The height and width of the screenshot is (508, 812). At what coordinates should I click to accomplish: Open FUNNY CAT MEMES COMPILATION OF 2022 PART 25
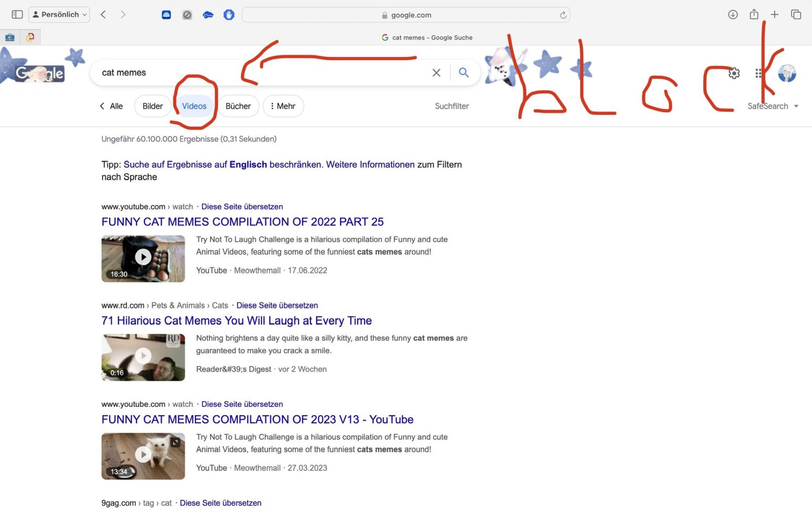pos(243,221)
